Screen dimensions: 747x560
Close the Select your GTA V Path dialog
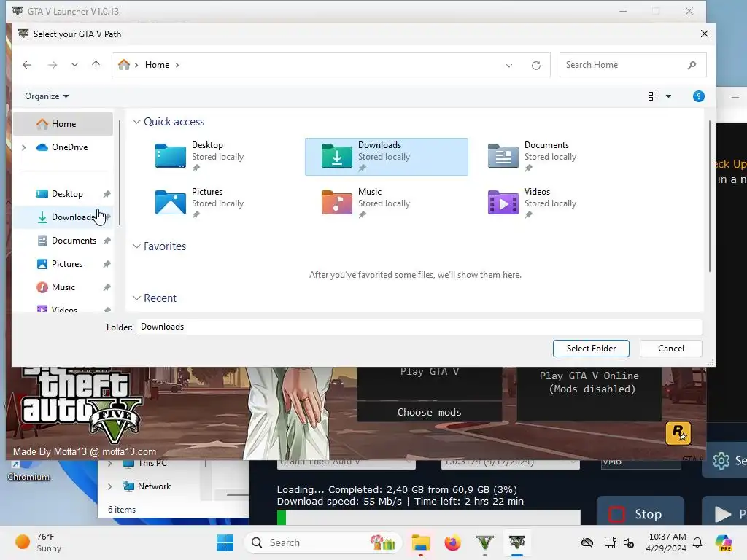705,34
